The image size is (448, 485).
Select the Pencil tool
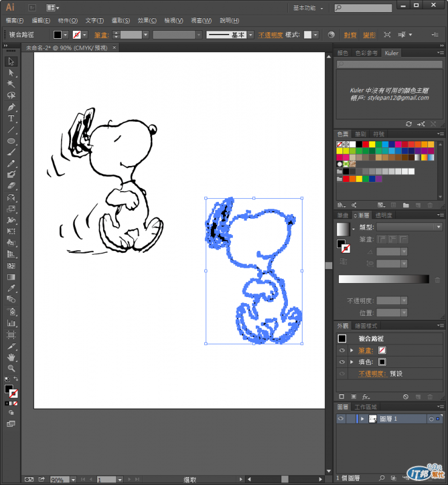click(11, 163)
